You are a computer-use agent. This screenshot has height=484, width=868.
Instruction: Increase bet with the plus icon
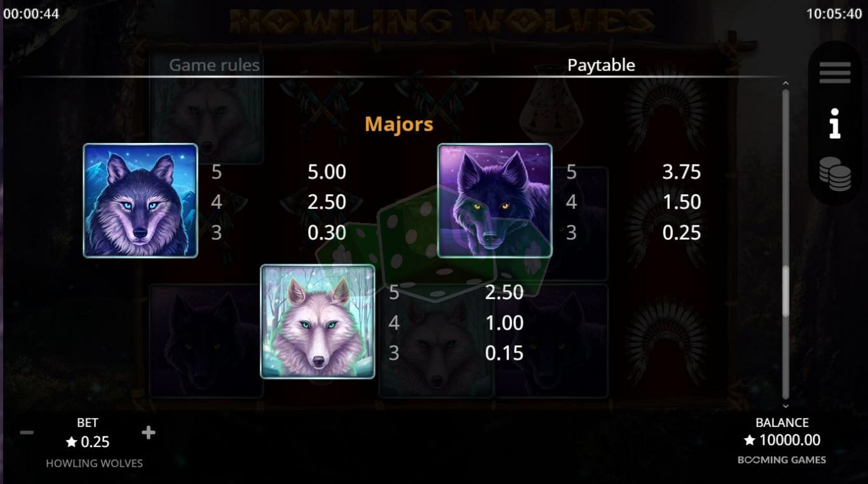click(x=148, y=433)
